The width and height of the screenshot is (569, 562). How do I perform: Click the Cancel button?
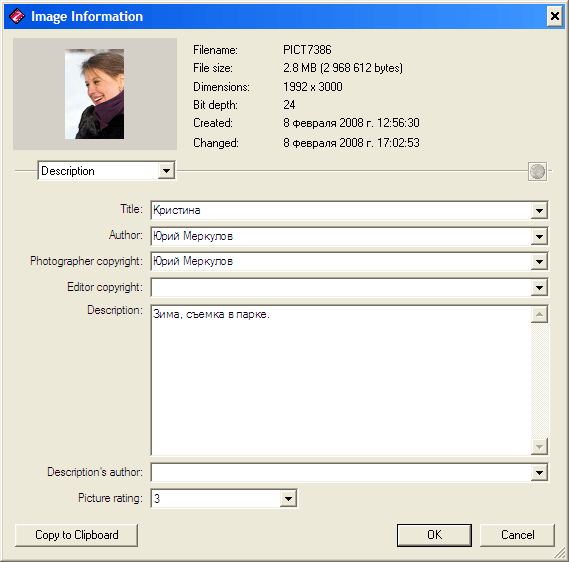tap(517, 535)
